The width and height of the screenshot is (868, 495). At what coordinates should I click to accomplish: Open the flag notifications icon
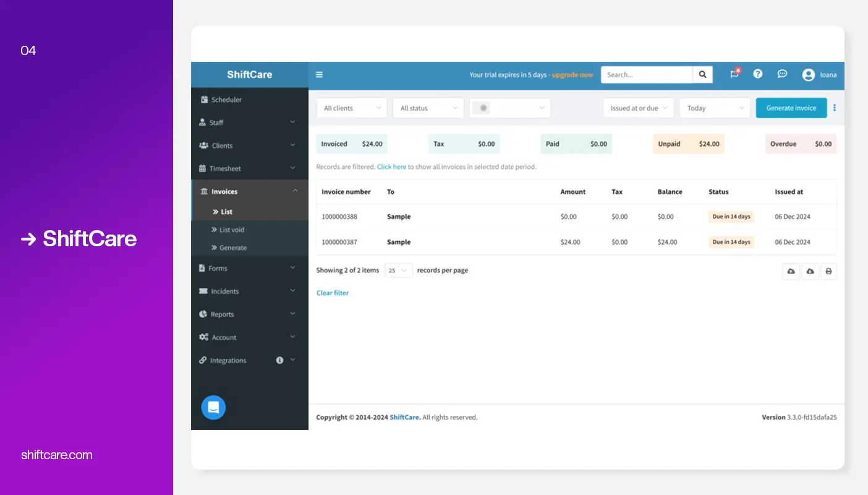pyautogui.click(x=734, y=74)
